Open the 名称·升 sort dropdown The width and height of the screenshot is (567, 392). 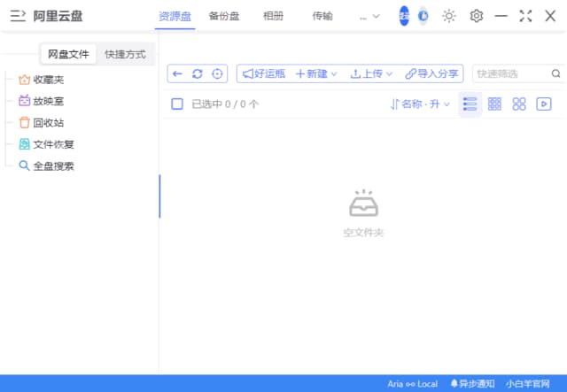pyautogui.click(x=420, y=104)
